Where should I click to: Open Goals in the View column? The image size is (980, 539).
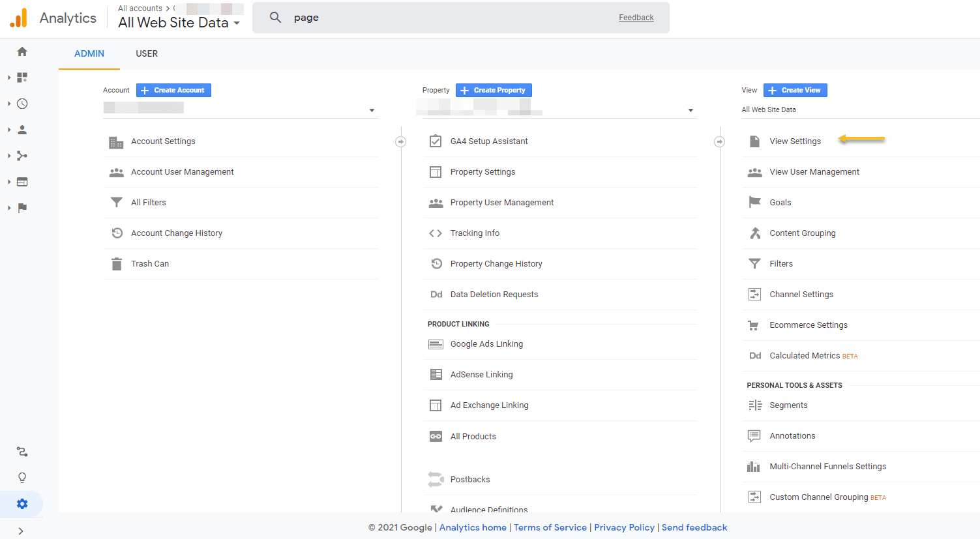780,202
